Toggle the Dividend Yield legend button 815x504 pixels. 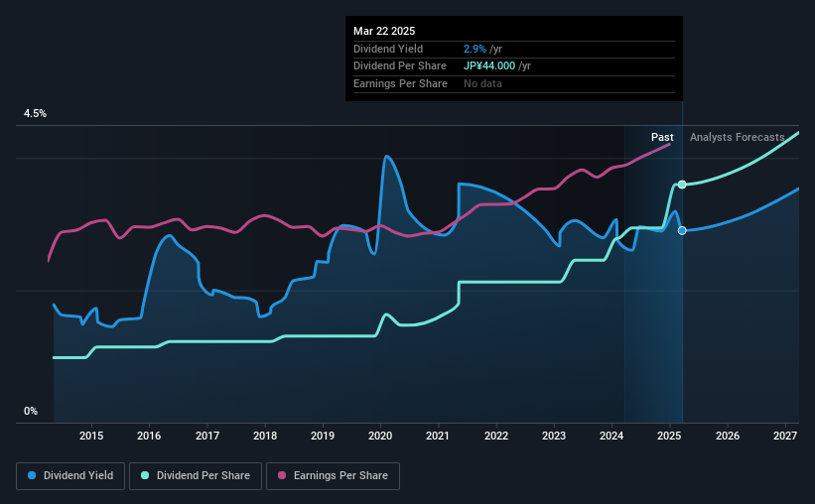pos(70,476)
